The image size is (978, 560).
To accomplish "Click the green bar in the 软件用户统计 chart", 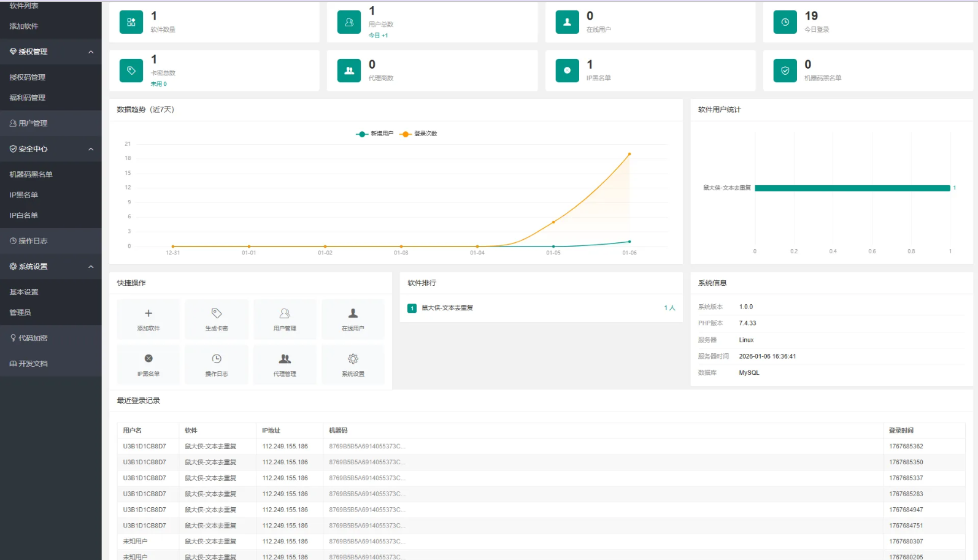I will [x=852, y=188].
